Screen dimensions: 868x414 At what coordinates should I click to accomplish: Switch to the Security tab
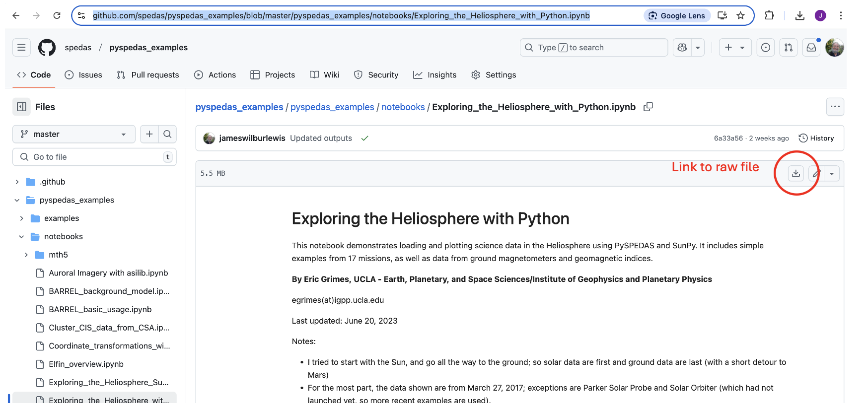tap(376, 74)
